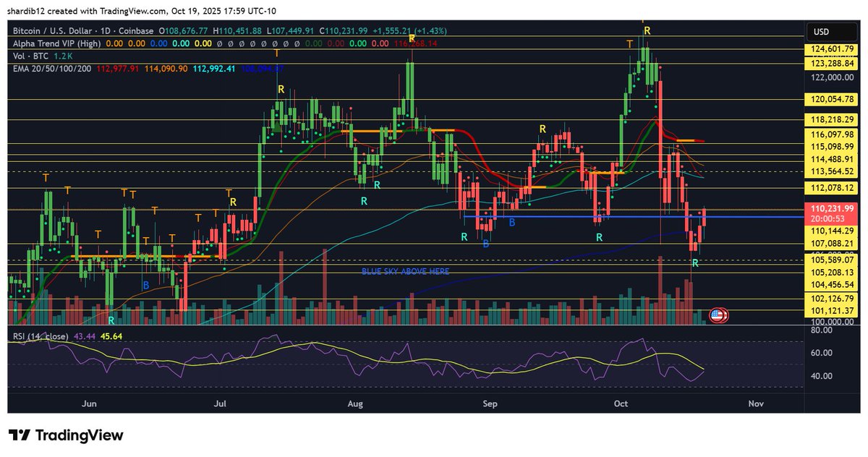Click the 113,564.52 price level label
The height and width of the screenshot is (457, 868).
click(833, 171)
